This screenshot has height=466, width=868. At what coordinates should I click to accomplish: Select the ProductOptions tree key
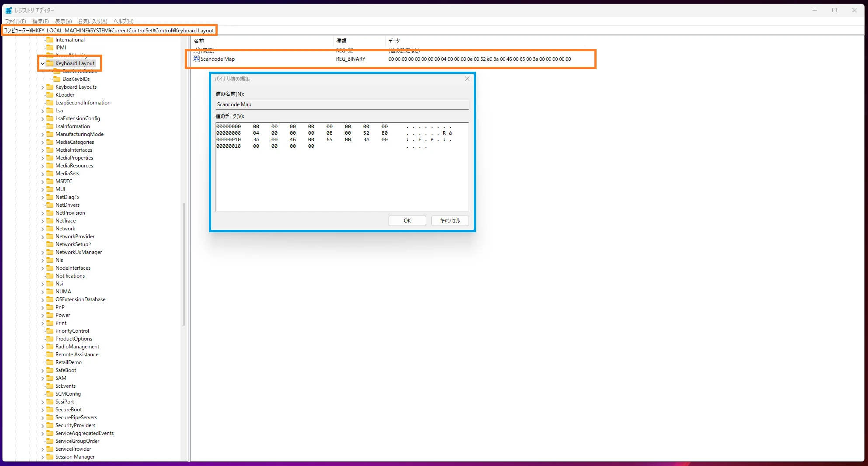click(74, 339)
